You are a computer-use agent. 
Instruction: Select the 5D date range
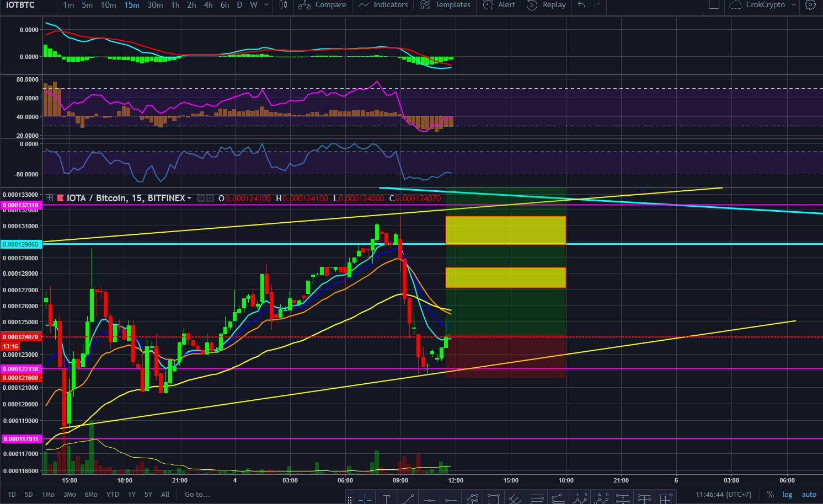pyautogui.click(x=29, y=494)
